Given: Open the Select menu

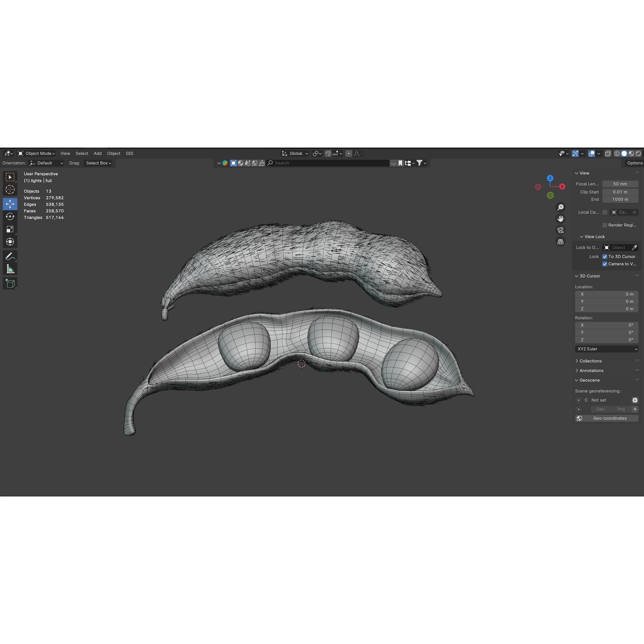Looking at the screenshot, I should click(82, 153).
